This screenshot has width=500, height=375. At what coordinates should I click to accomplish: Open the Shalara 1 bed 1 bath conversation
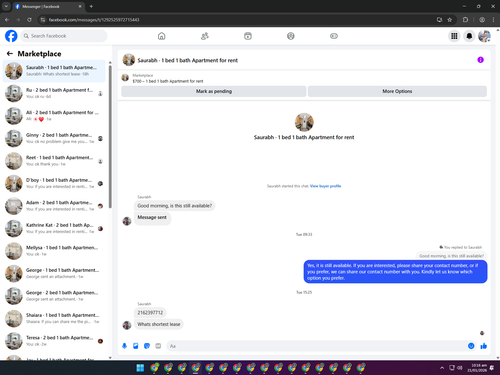pos(54,318)
